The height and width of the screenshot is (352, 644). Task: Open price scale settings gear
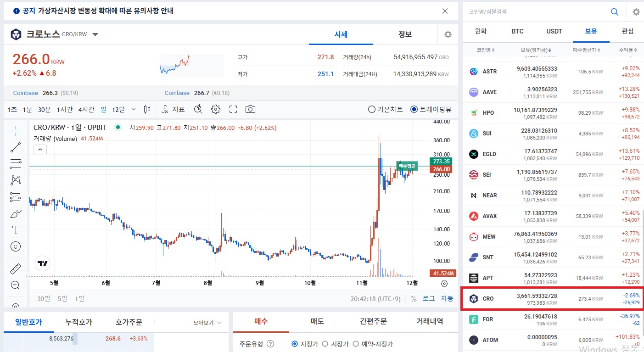click(x=444, y=284)
